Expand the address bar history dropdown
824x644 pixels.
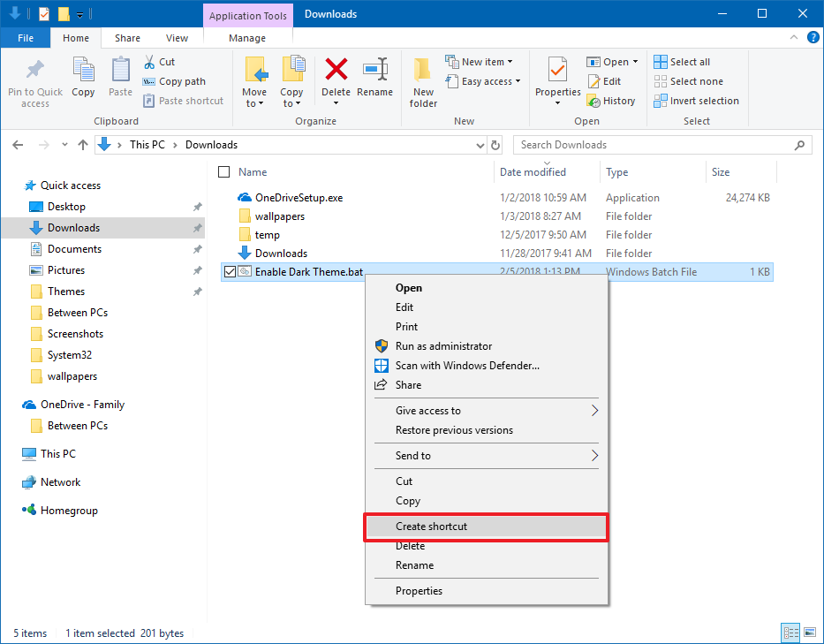481,144
